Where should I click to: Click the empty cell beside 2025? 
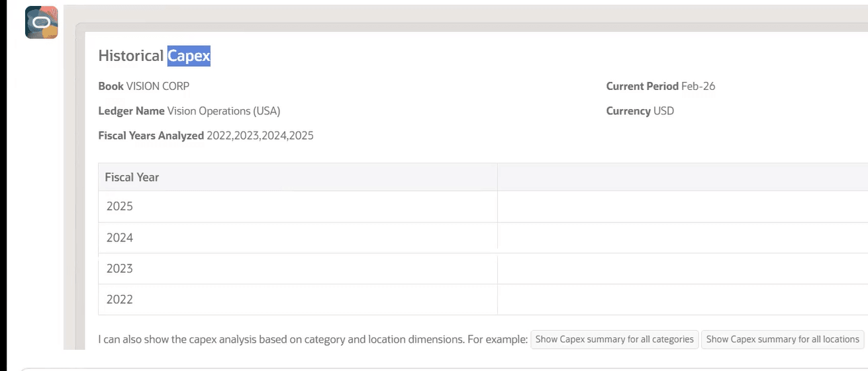[683, 206]
